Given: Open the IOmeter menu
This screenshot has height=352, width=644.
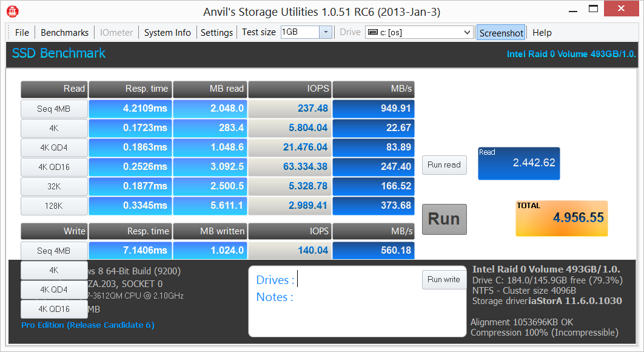Looking at the screenshot, I should [116, 33].
